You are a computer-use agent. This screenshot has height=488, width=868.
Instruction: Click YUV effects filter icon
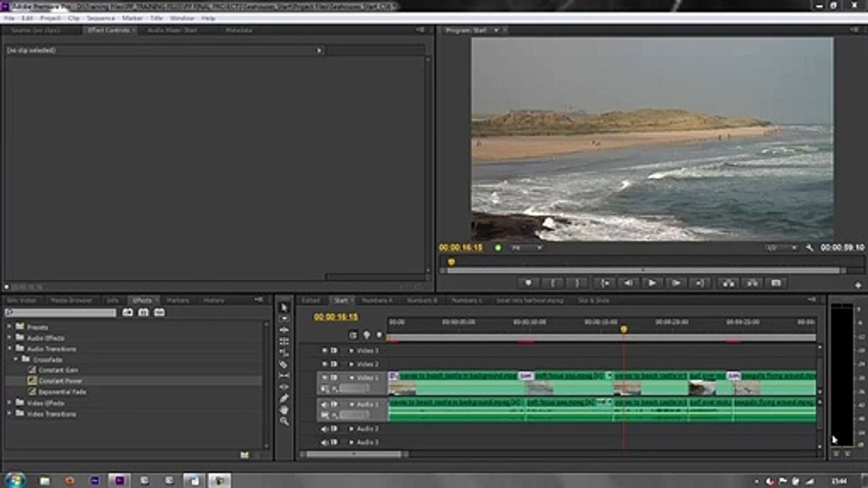click(159, 312)
